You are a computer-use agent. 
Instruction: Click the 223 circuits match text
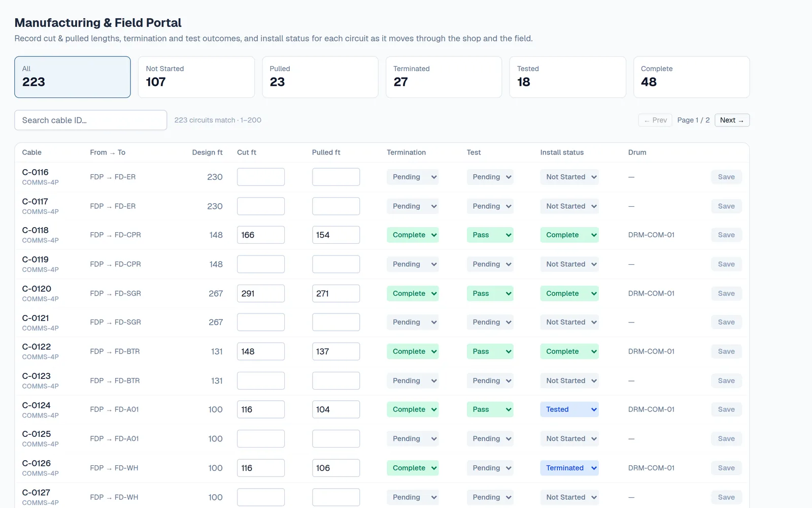tap(218, 120)
